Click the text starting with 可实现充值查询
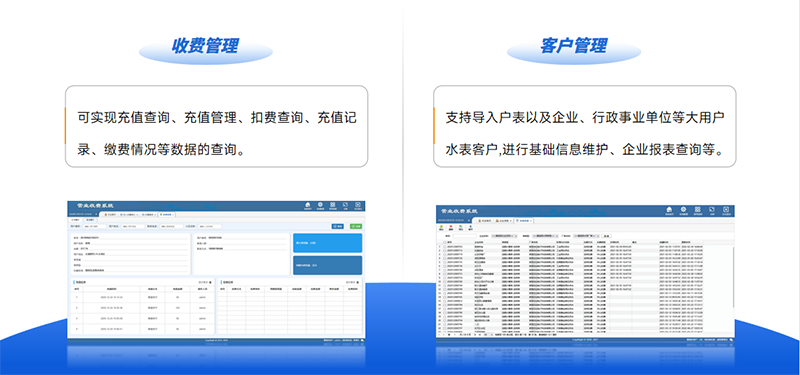This screenshot has width=800, height=375. tap(217, 134)
